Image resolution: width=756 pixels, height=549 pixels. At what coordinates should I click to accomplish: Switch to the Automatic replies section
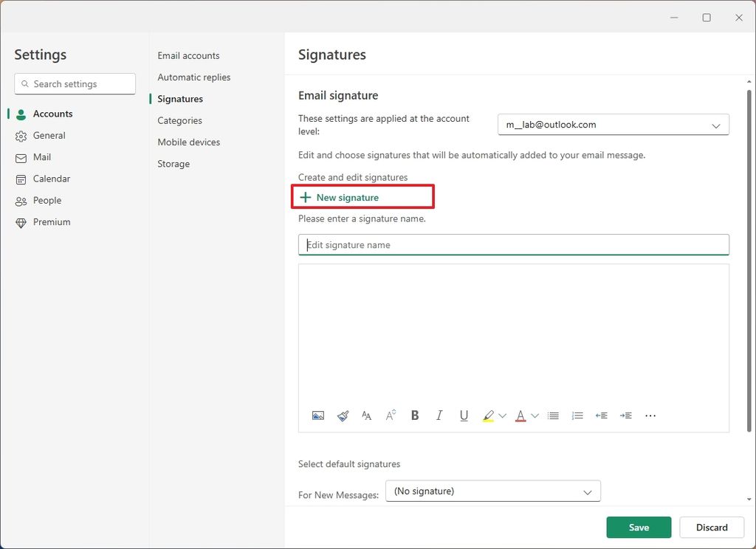click(x=193, y=77)
